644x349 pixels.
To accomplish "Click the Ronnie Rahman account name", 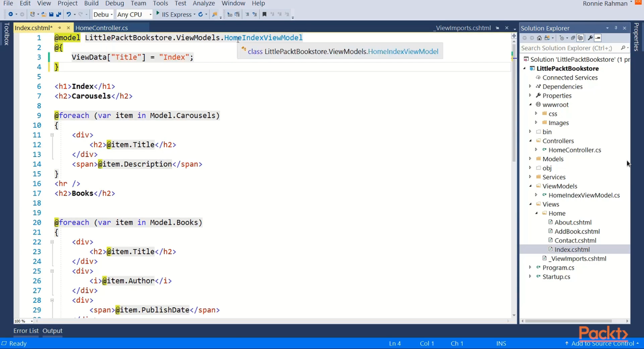I will 605,4.
